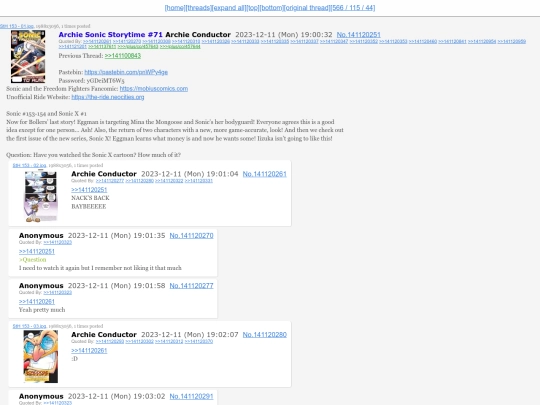Click the thread title Archie Sonic Storytime #71
Screen dimensions: 540x405
coord(110,35)
